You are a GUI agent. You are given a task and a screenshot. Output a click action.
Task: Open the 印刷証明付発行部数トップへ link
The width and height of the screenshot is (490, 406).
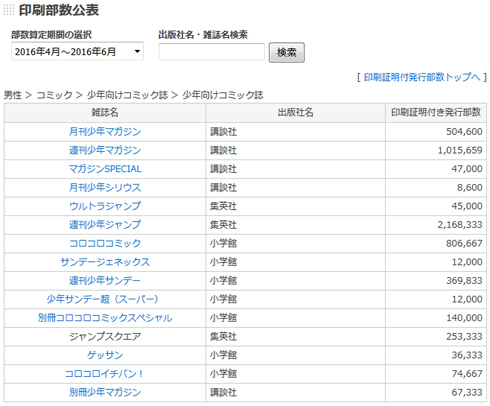coord(422,77)
